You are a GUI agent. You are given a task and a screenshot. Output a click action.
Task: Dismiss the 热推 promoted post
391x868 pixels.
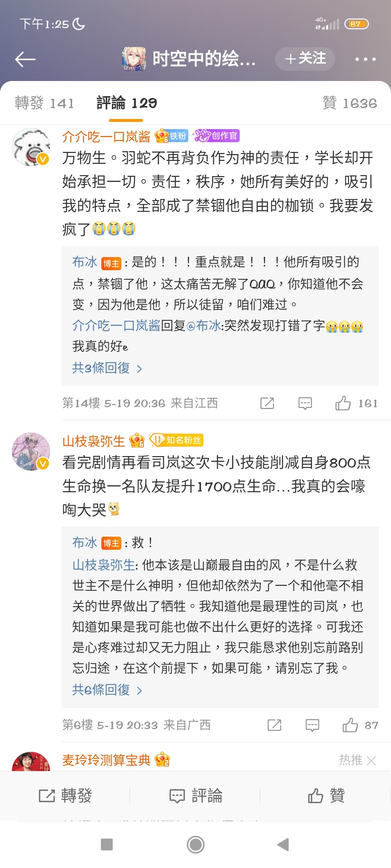pyautogui.click(x=371, y=761)
